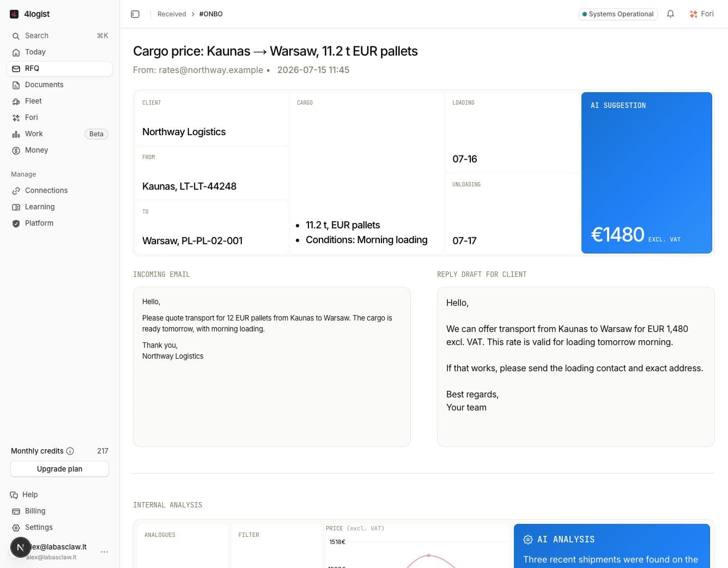728x568 pixels.
Task: Open Help link
Action: click(30, 494)
